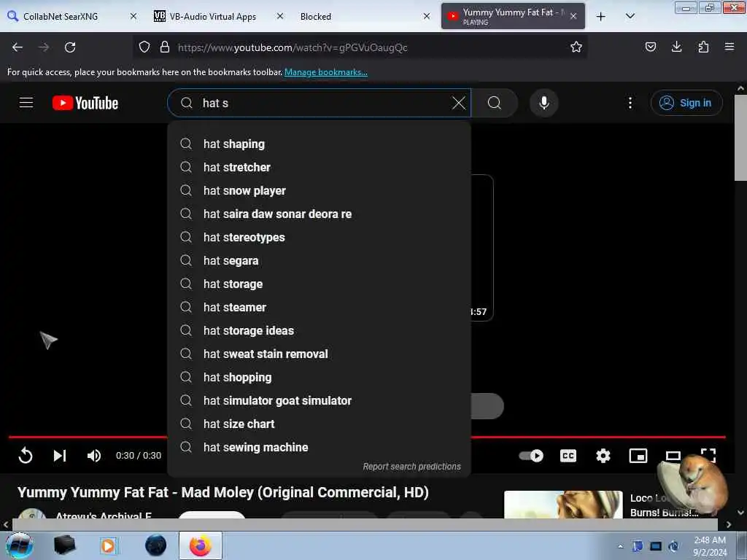Switch to VB-Audio Virtual Apps tab
747x560 pixels.
[x=219, y=16]
